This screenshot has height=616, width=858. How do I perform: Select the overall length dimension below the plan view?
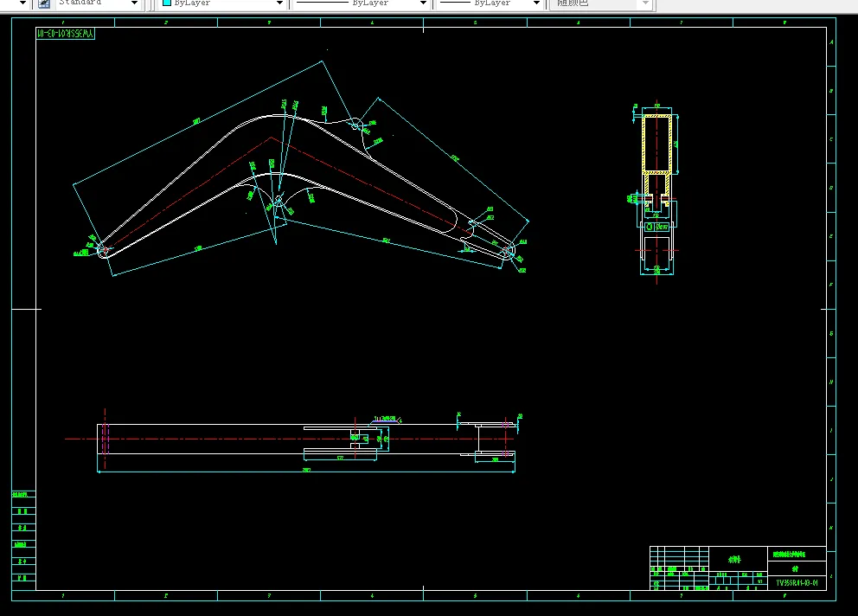[x=306, y=471]
